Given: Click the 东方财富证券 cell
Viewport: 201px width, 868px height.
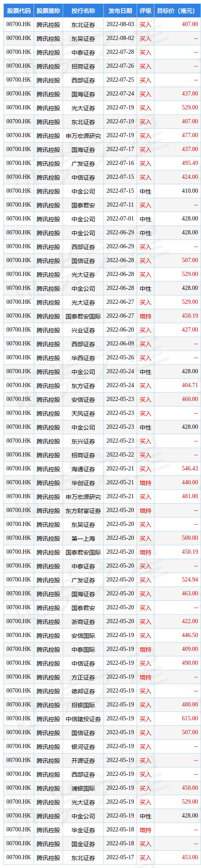Looking at the screenshot, I should pyautogui.click(x=83, y=510).
